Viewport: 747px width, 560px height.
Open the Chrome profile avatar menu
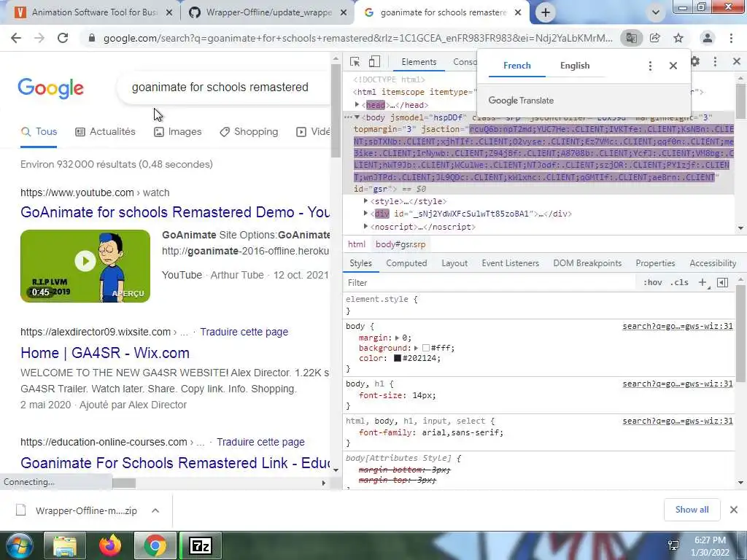(708, 38)
